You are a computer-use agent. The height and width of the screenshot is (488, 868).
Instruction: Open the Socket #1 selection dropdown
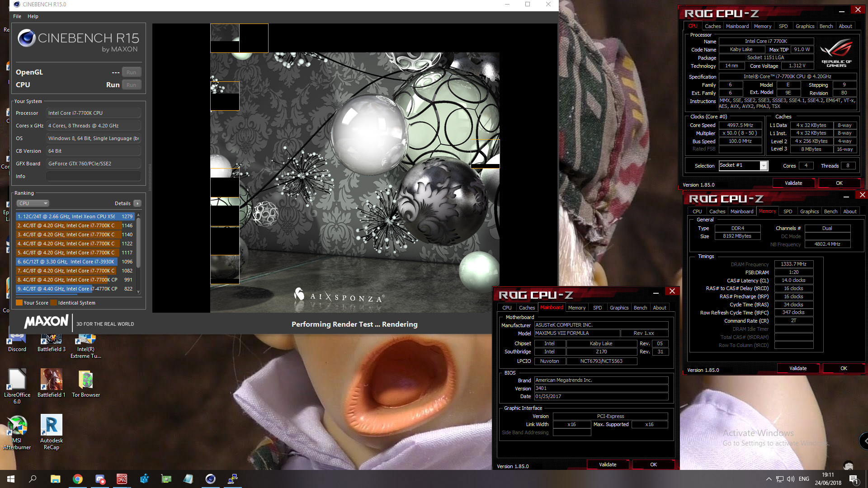tap(743, 165)
